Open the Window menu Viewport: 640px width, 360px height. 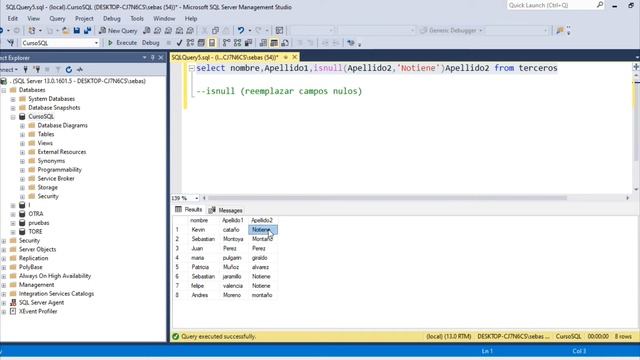[164, 18]
